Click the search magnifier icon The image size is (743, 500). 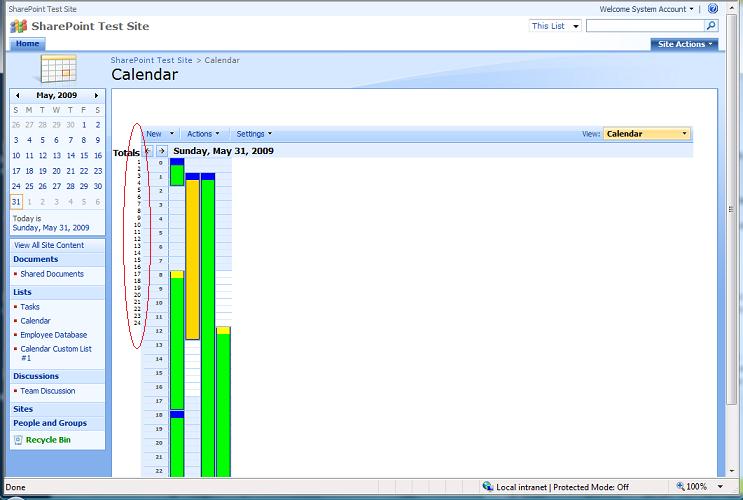point(712,26)
